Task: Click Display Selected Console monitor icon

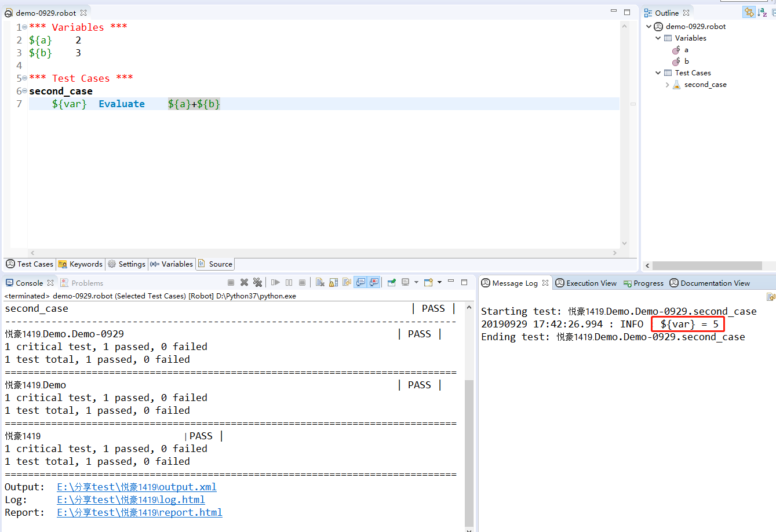Action: 405,282
